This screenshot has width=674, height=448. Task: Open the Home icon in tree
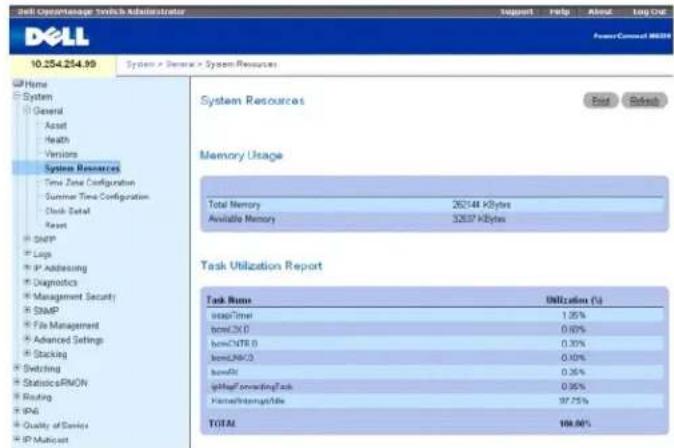(x=18, y=83)
